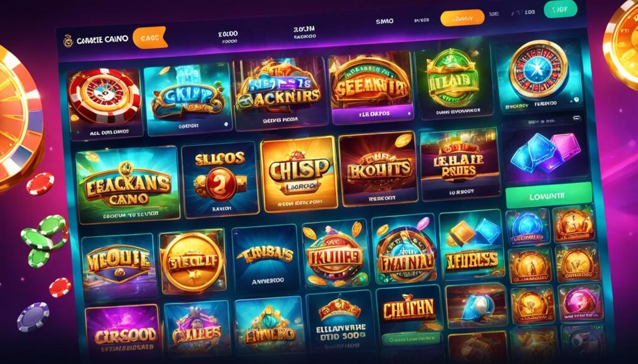Click the green button at top right corner
The width and height of the screenshot is (638, 364).
[x=560, y=9]
